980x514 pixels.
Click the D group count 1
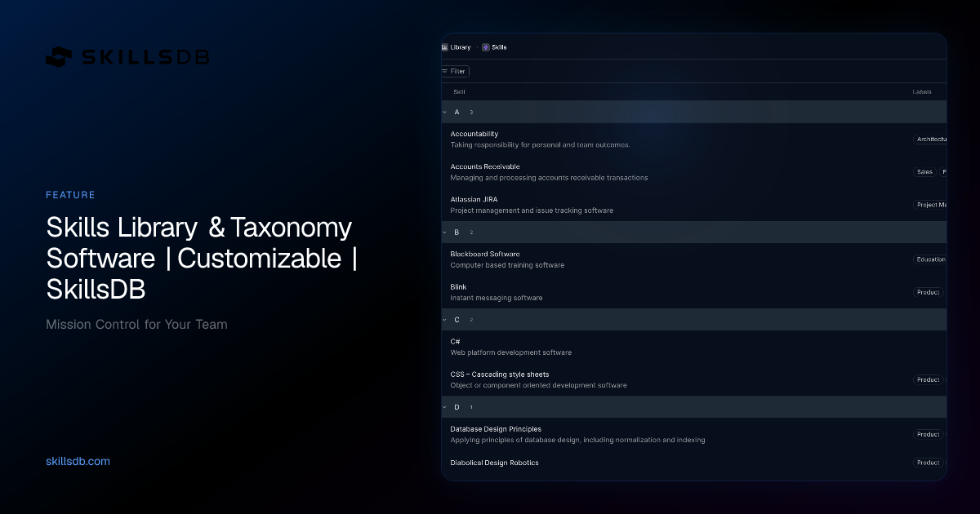[471, 407]
